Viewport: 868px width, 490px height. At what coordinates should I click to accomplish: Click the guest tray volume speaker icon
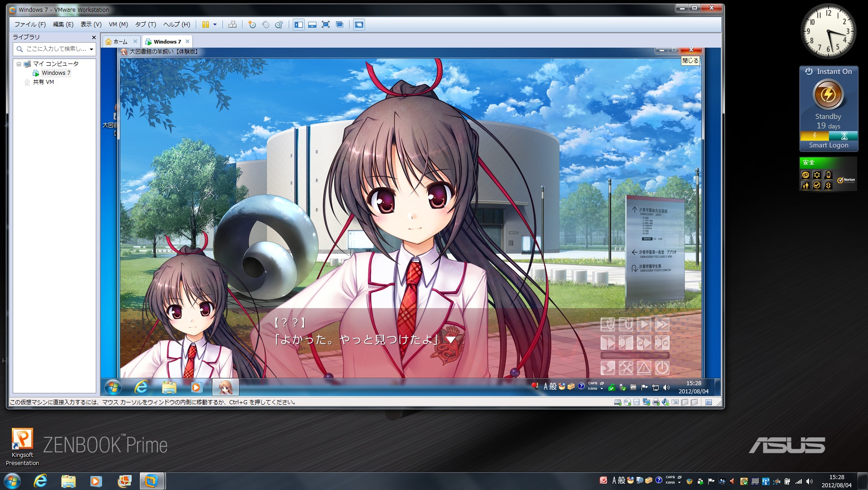[x=666, y=387]
